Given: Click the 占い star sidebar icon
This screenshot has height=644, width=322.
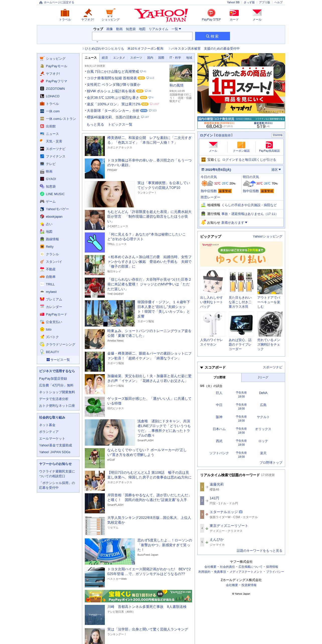Looking at the screenshot, I should [x=42, y=224].
